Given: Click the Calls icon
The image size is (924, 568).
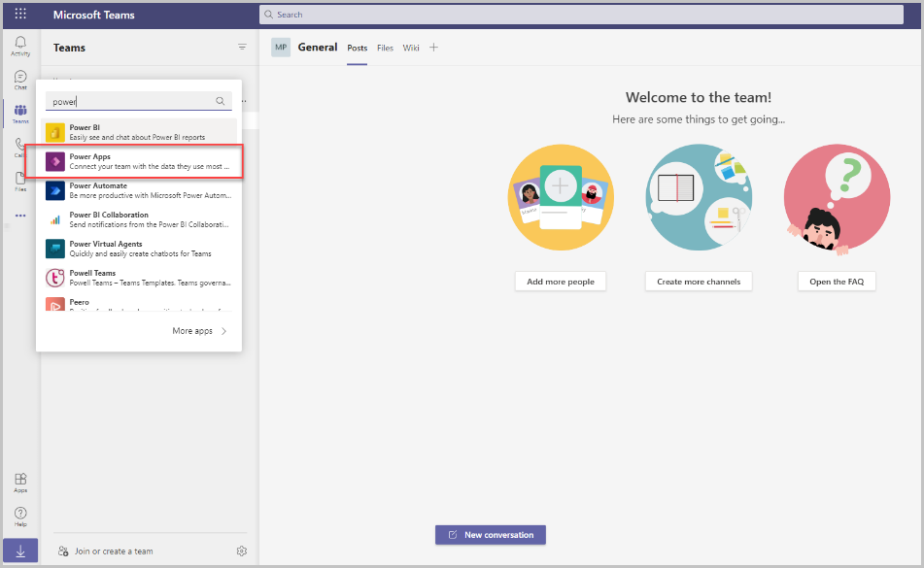Looking at the screenshot, I should (x=19, y=146).
